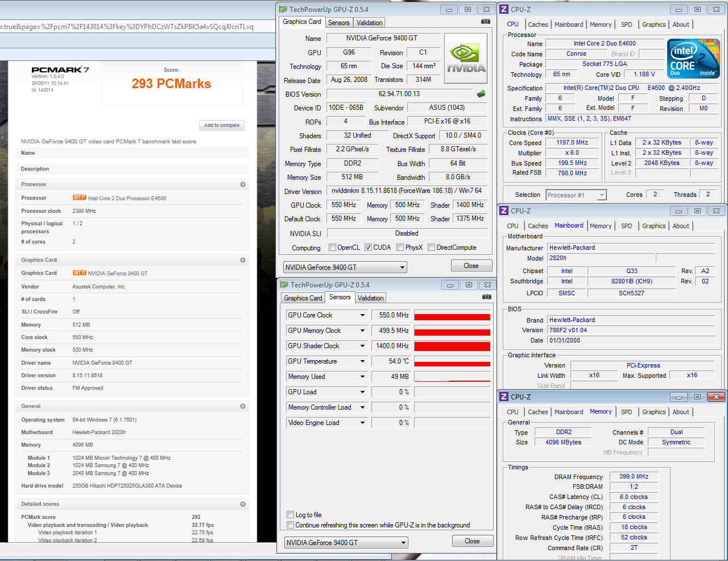Click Intel Core 2 Duo Processor E4600 link
Image resolution: width=728 pixels, height=561 pixels.
point(127,198)
